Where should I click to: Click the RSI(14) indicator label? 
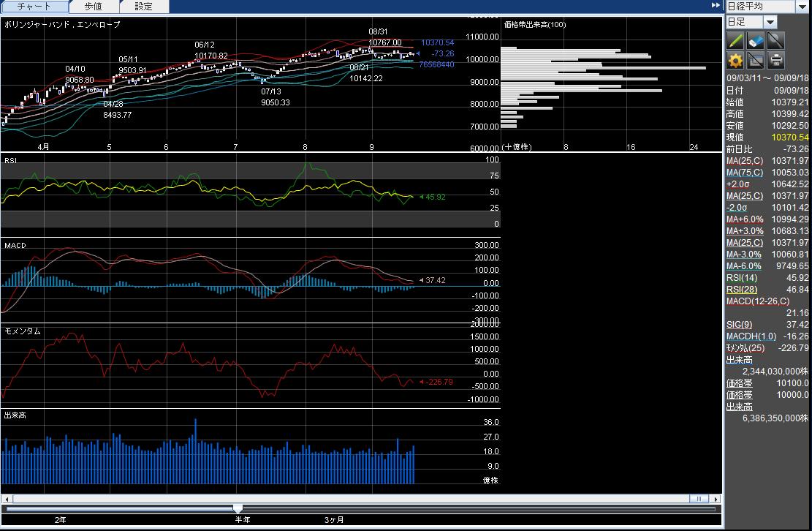coord(740,278)
